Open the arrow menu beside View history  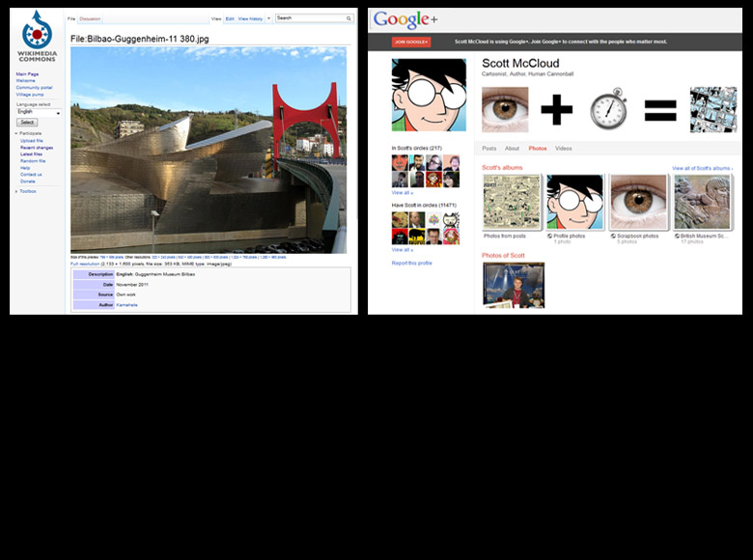(x=267, y=18)
